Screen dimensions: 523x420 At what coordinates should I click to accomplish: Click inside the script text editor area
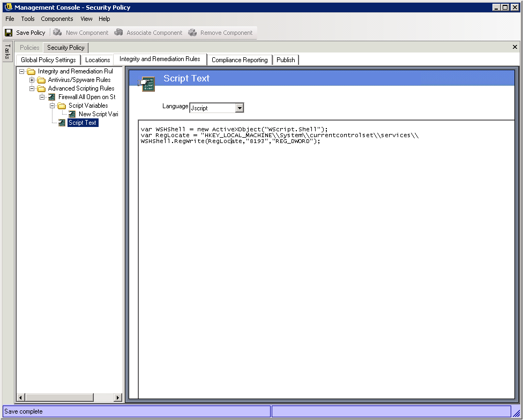326,257
